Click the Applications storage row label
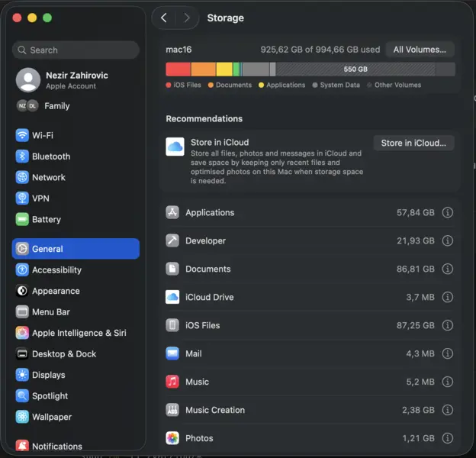 210,213
